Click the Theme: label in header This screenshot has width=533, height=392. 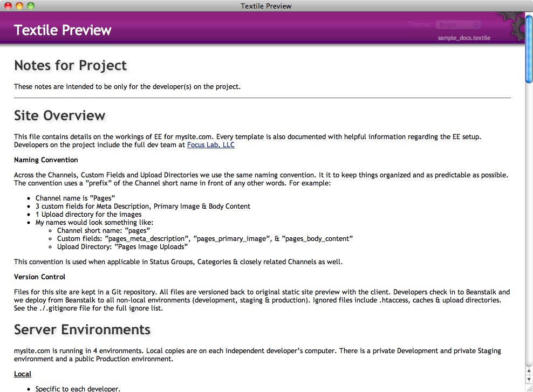tap(420, 24)
